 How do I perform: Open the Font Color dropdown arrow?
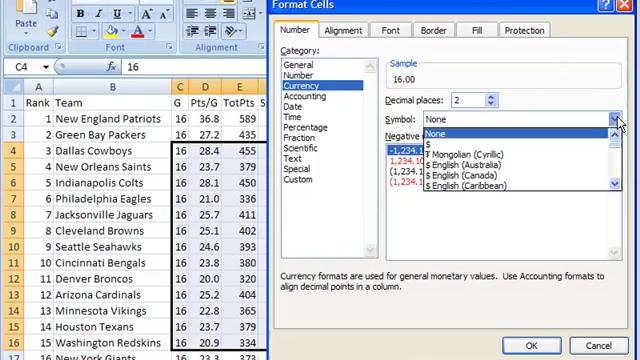[x=150, y=31]
